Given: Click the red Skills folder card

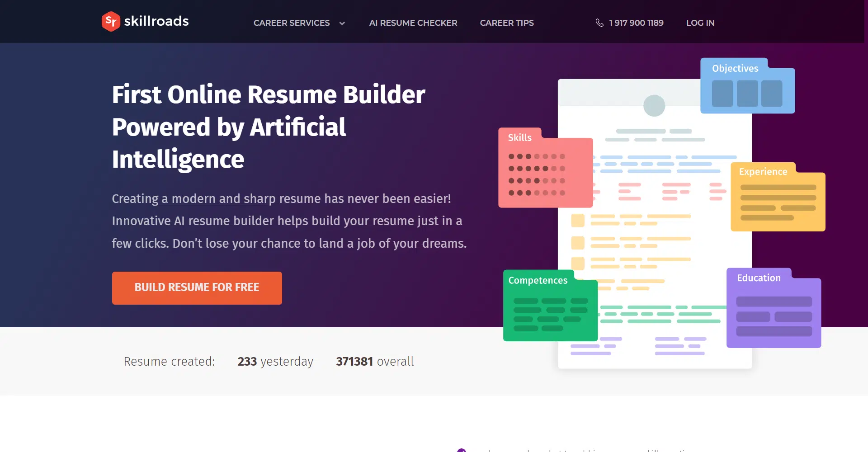Looking at the screenshot, I should (545, 169).
